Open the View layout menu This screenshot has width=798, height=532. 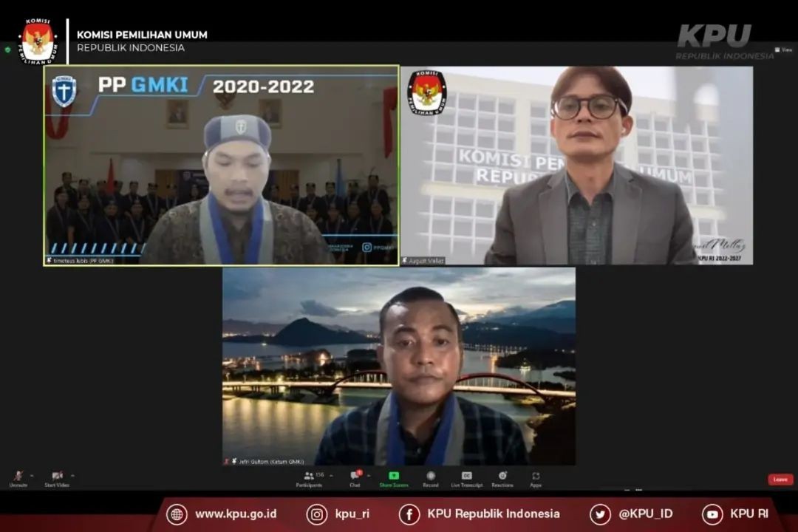pos(782,50)
